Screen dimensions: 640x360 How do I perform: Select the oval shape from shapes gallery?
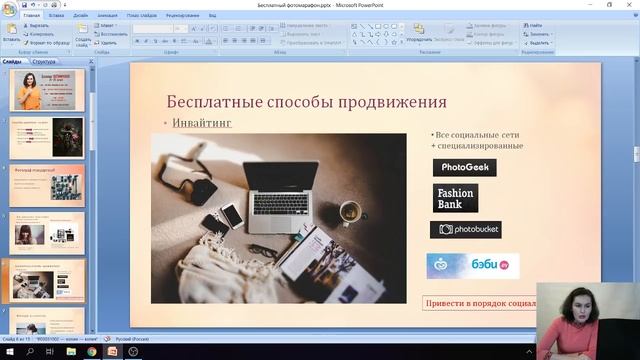386,27
